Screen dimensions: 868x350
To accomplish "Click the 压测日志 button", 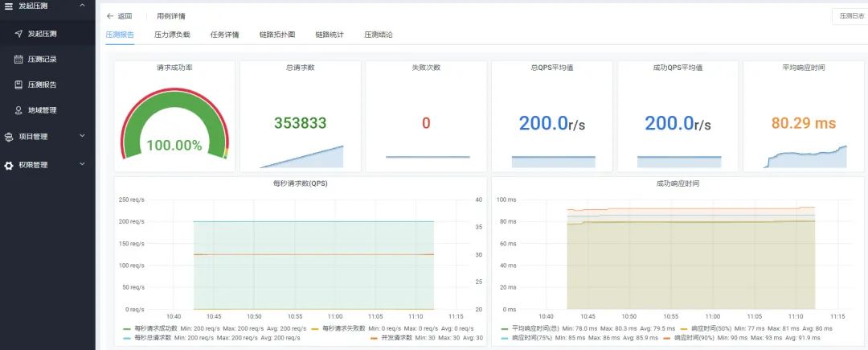I will click(x=851, y=16).
